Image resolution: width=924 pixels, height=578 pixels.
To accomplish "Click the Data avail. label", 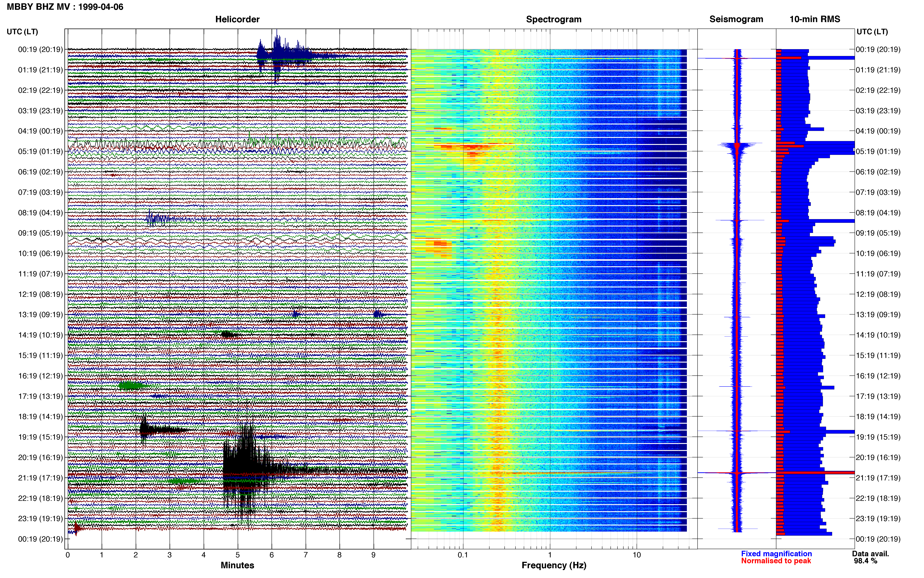I will pyautogui.click(x=871, y=554).
